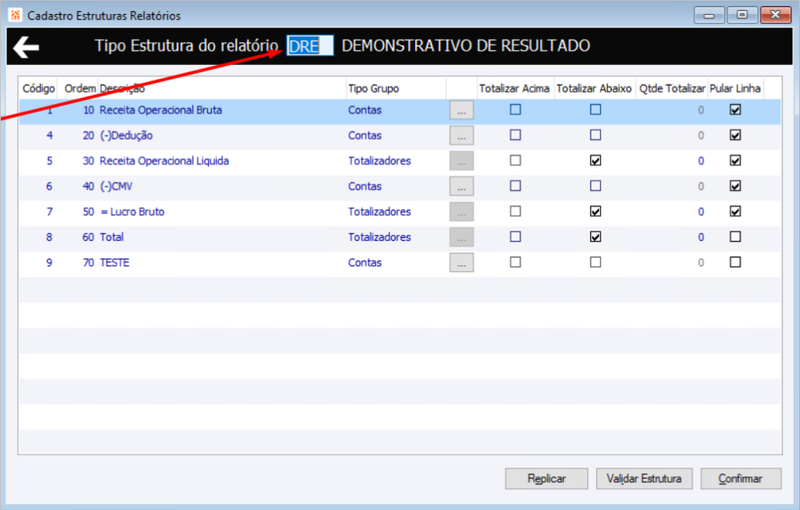This screenshot has width=800, height=510.
Task: Go back using the white arrow
Action: (26, 47)
